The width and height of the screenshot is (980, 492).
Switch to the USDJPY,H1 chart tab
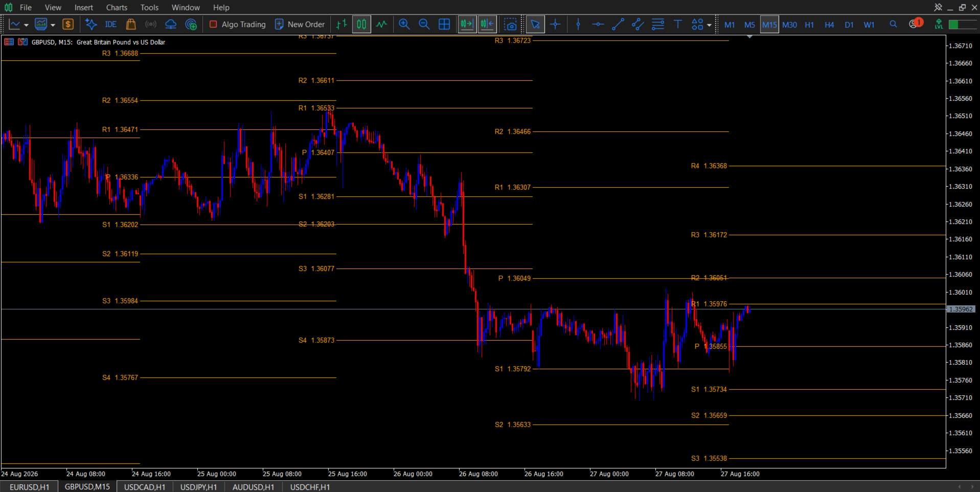[199, 487]
